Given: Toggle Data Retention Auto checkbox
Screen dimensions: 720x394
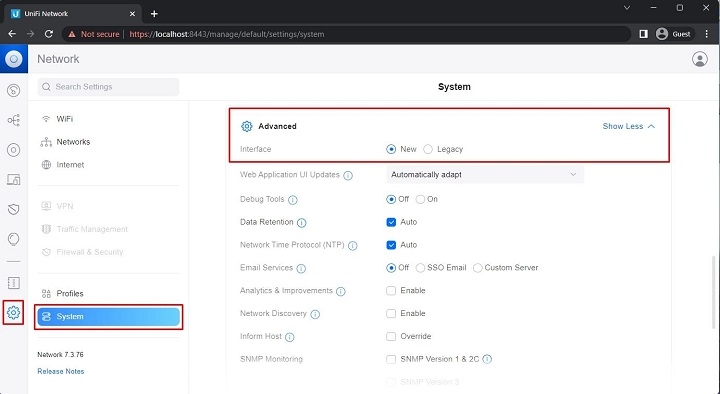Looking at the screenshot, I should pos(391,222).
